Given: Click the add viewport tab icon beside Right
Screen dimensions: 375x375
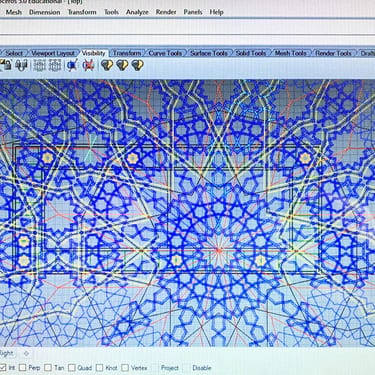Looking at the screenshot, I should (27, 353).
